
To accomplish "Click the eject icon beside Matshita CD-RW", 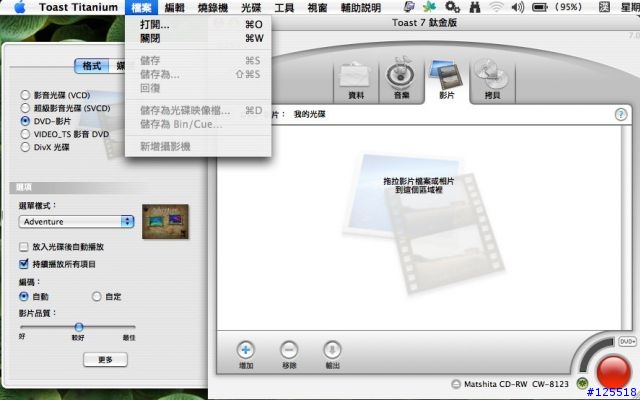I will coord(456,384).
